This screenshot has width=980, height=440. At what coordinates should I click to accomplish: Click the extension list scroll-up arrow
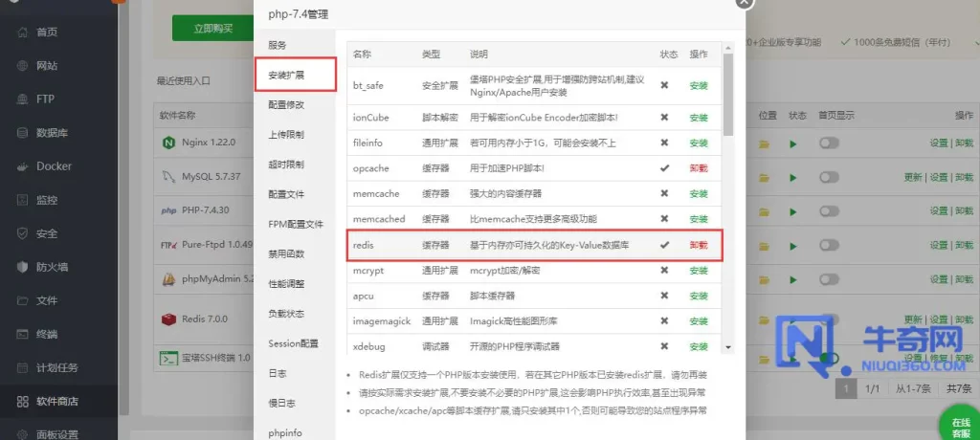pyautogui.click(x=728, y=48)
